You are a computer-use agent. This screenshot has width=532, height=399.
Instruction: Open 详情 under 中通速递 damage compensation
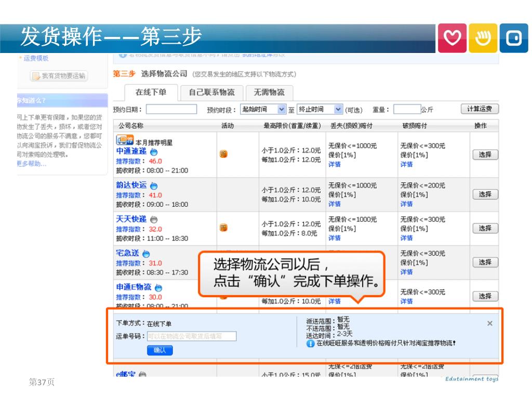point(406,165)
